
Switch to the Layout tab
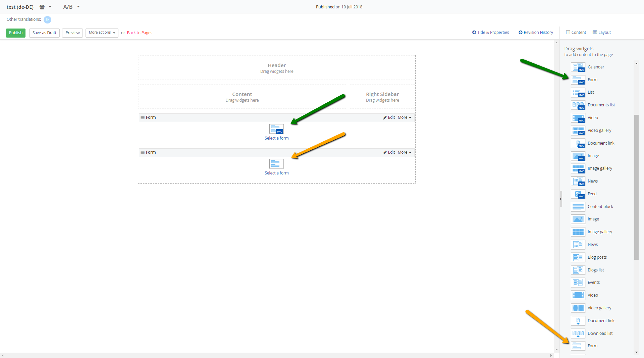point(601,32)
